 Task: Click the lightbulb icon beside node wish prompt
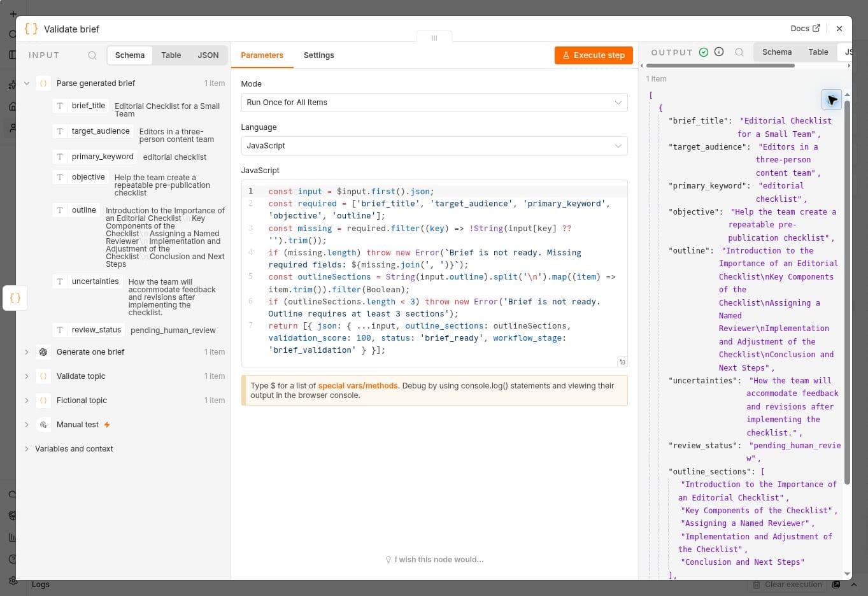[388, 560]
